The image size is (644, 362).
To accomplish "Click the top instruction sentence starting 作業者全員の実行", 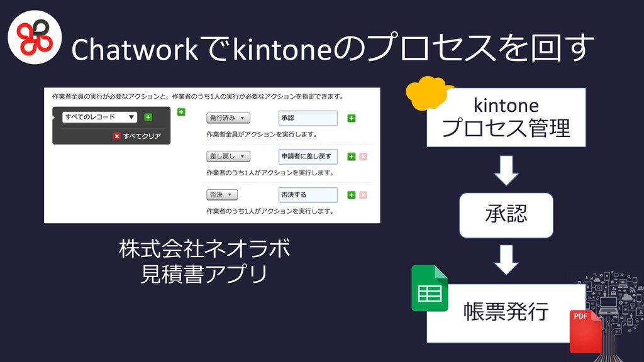I will tap(197, 96).
